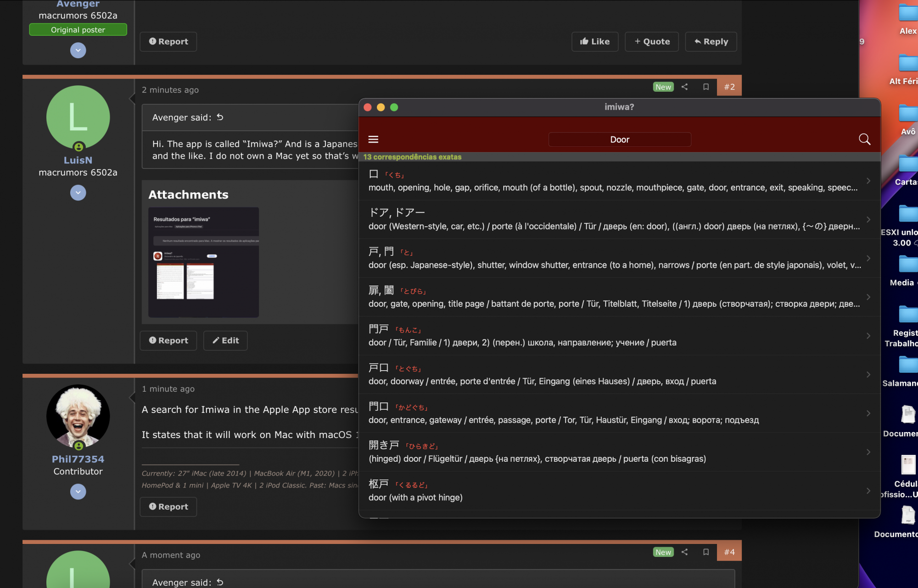Screen dimensions: 918x588
Task: Bookmark post #2
Action: pyautogui.click(x=706, y=87)
